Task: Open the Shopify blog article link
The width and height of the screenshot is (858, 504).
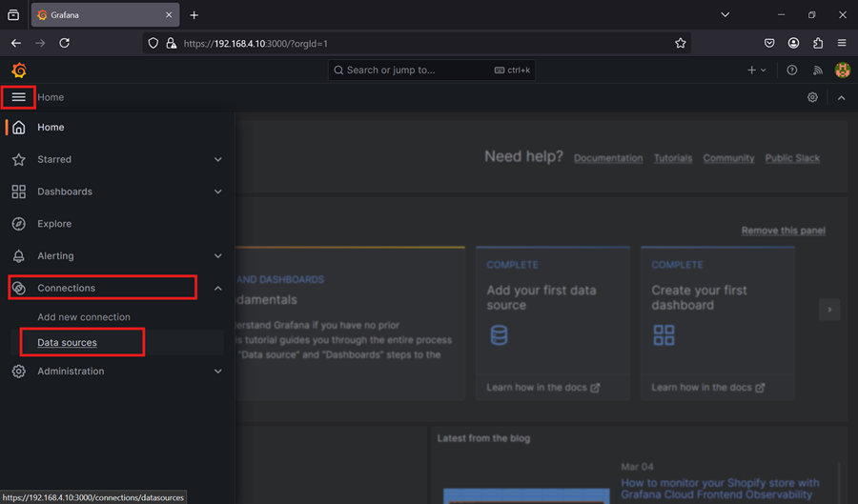Action: coord(720,489)
